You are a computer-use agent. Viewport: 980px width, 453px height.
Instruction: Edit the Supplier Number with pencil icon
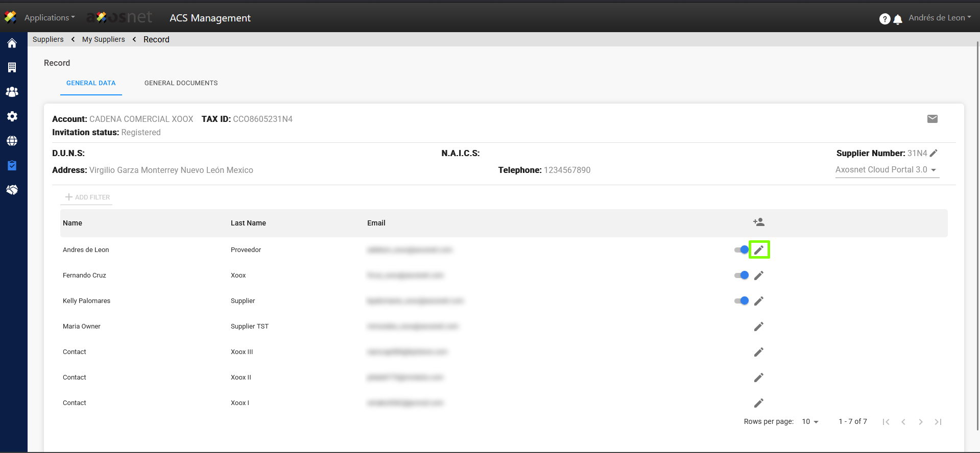pyautogui.click(x=934, y=153)
